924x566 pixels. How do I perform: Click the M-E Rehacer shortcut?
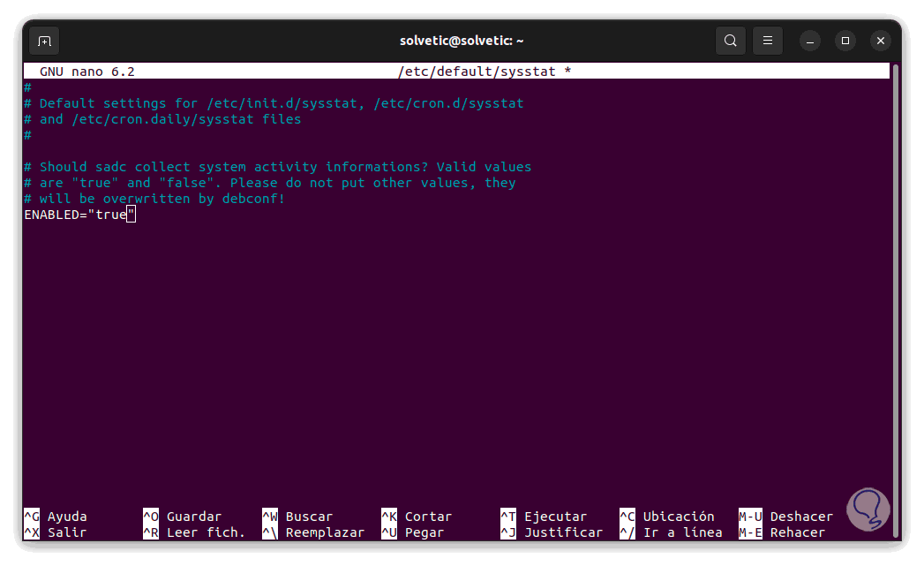pyautogui.click(x=782, y=532)
